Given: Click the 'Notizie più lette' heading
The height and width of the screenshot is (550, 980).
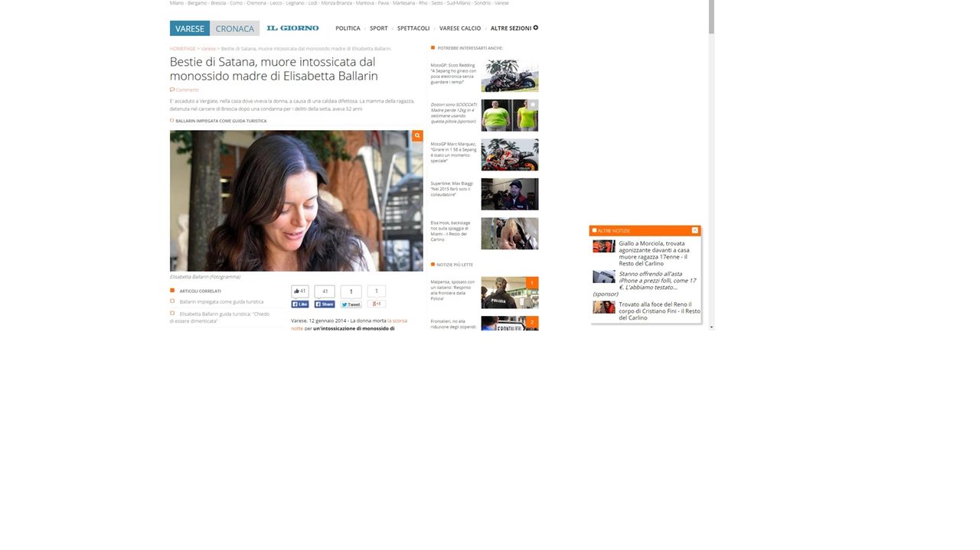Looking at the screenshot, I should pyautogui.click(x=455, y=265).
